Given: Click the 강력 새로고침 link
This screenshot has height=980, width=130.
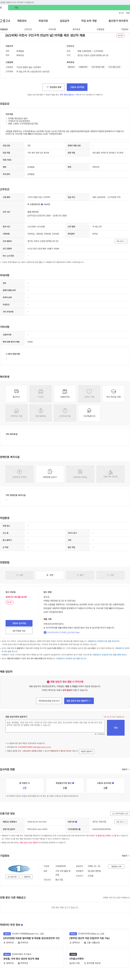Looking at the screenshot, I should (69, 95).
